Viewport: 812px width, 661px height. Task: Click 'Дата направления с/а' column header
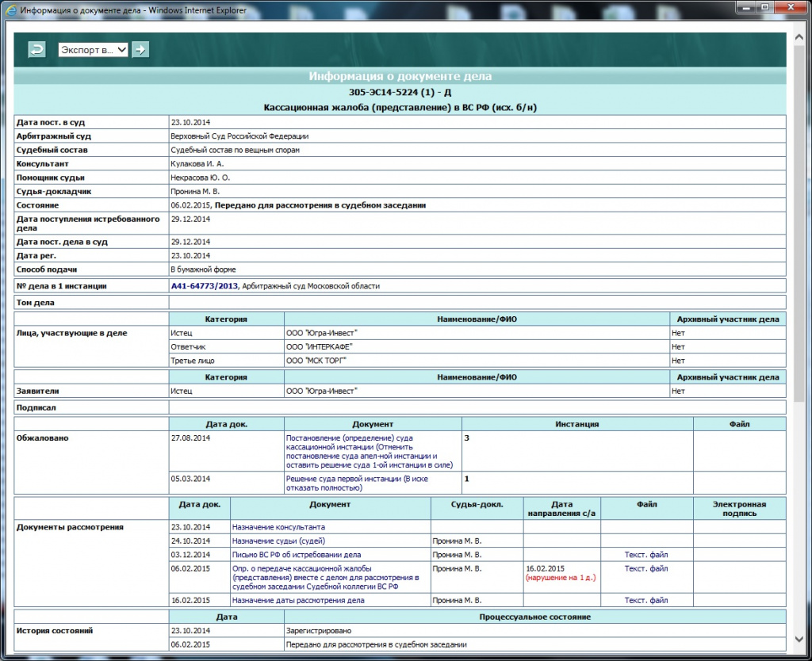(x=562, y=509)
